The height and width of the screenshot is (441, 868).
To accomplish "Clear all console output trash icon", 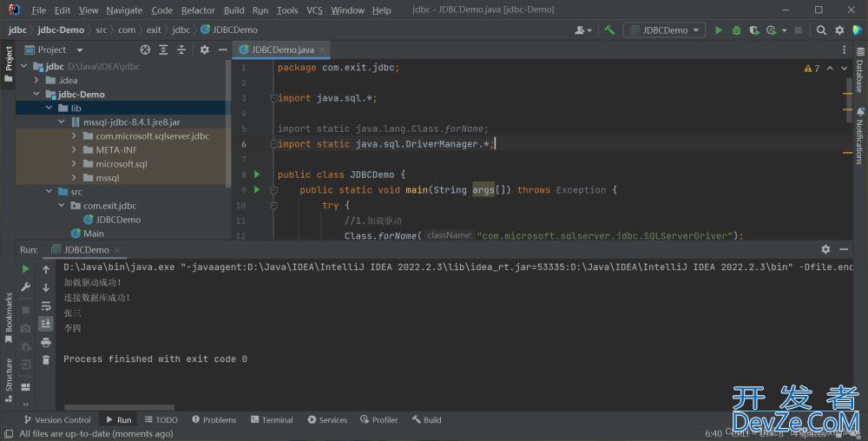I will point(46,360).
